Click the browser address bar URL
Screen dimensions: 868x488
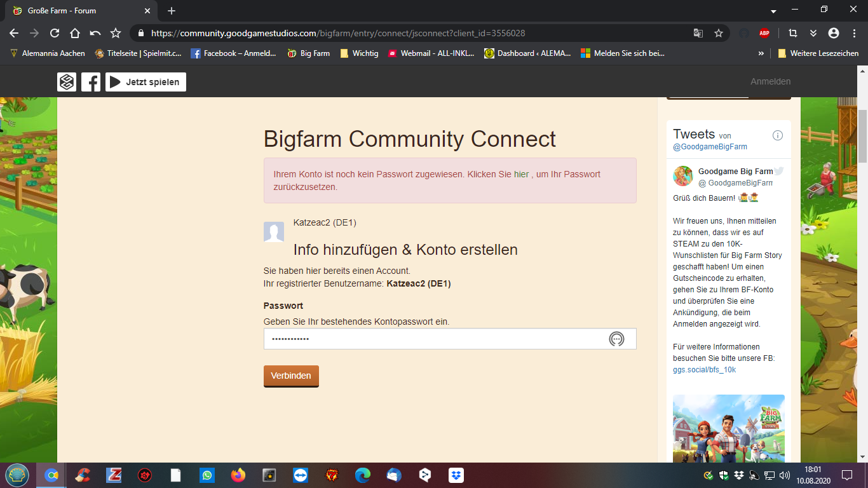point(338,33)
